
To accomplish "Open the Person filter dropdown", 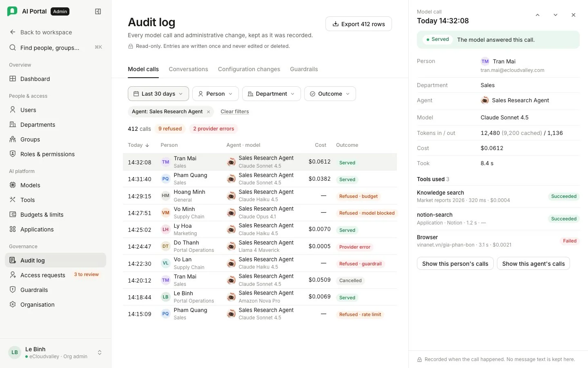I will click(216, 94).
